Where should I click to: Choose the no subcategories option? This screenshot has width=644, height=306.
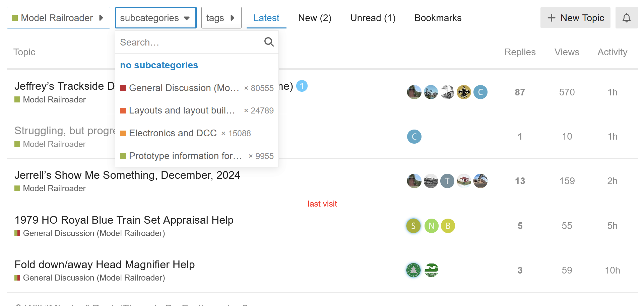pyautogui.click(x=159, y=65)
